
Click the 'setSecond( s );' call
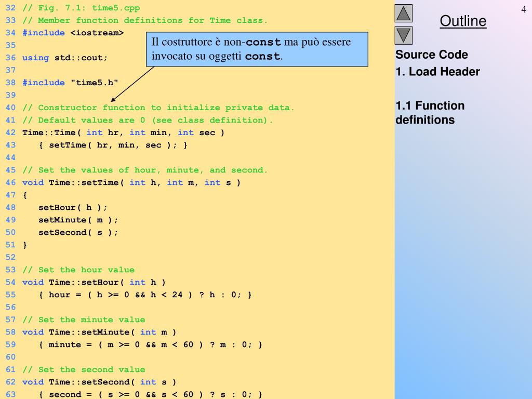click(x=78, y=232)
